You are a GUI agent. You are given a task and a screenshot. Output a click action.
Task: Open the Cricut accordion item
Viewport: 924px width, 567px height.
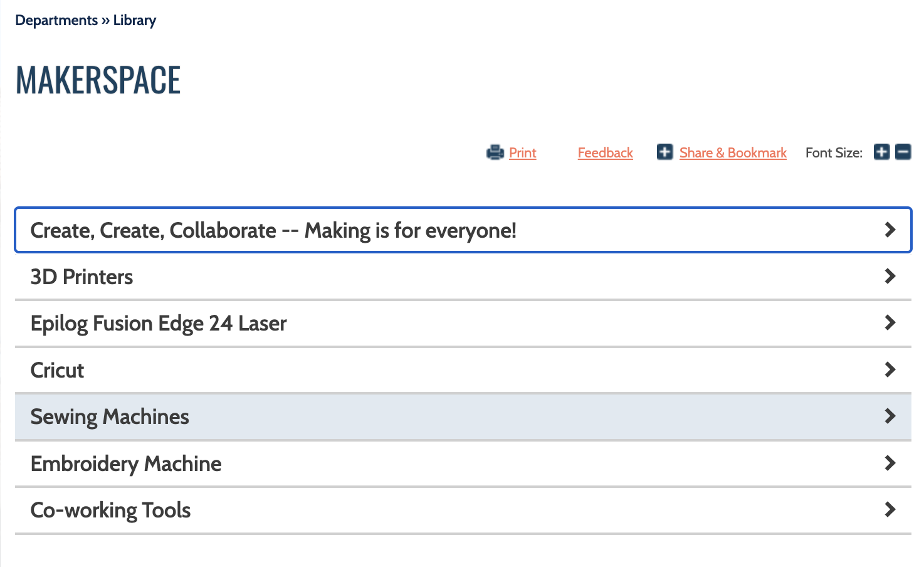click(463, 370)
